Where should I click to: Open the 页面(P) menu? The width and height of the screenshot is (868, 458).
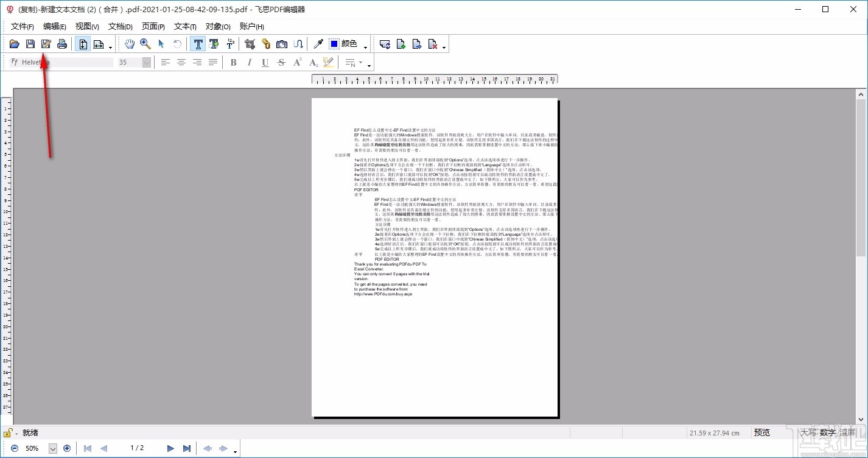click(x=153, y=26)
